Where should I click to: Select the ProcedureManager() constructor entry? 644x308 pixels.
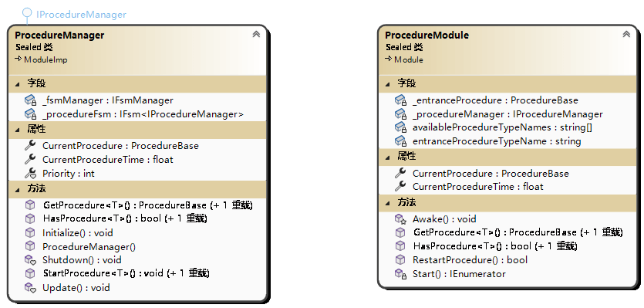[x=89, y=247]
